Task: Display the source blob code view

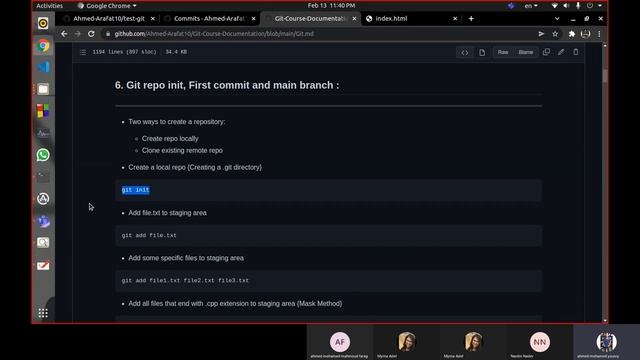Action: click(464, 52)
